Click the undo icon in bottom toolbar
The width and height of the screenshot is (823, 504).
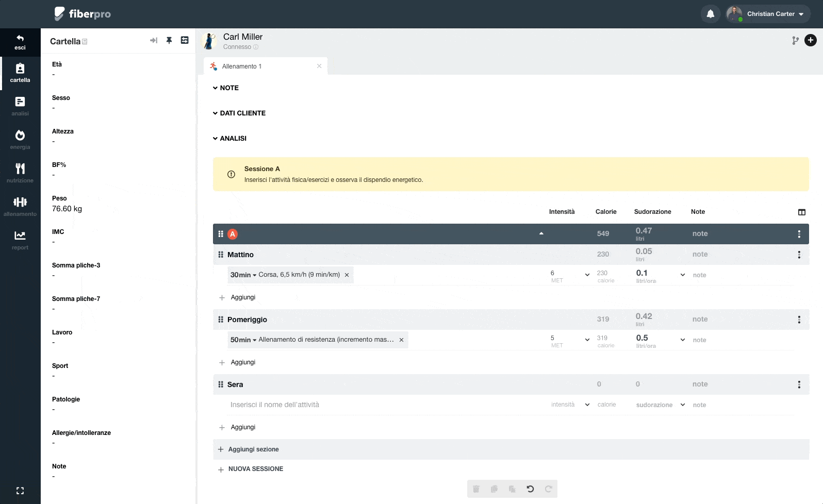pyautogui.click(x=530, y=489)
